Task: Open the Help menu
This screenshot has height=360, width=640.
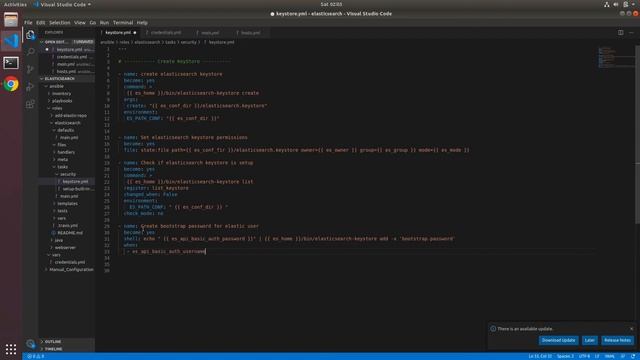Action: pos(142,23)
